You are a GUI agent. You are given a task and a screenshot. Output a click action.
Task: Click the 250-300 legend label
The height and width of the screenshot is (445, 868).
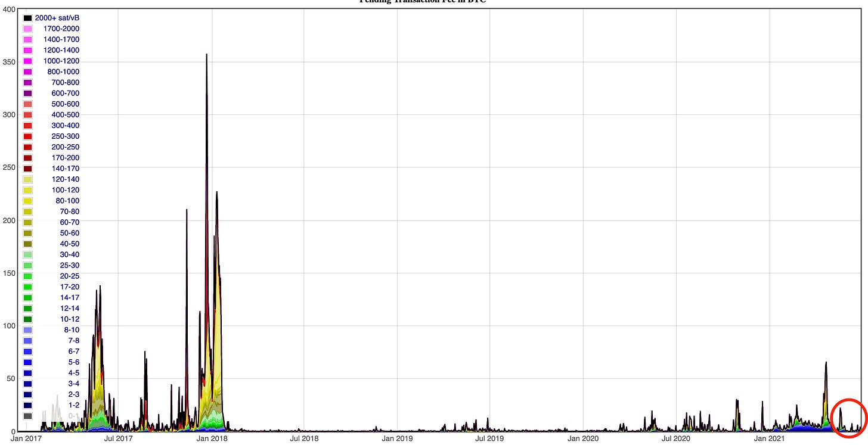(x=66, y=136)
